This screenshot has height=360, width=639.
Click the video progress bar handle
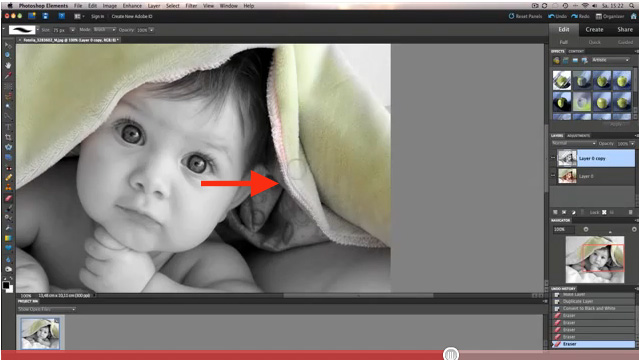click(450, 355)
